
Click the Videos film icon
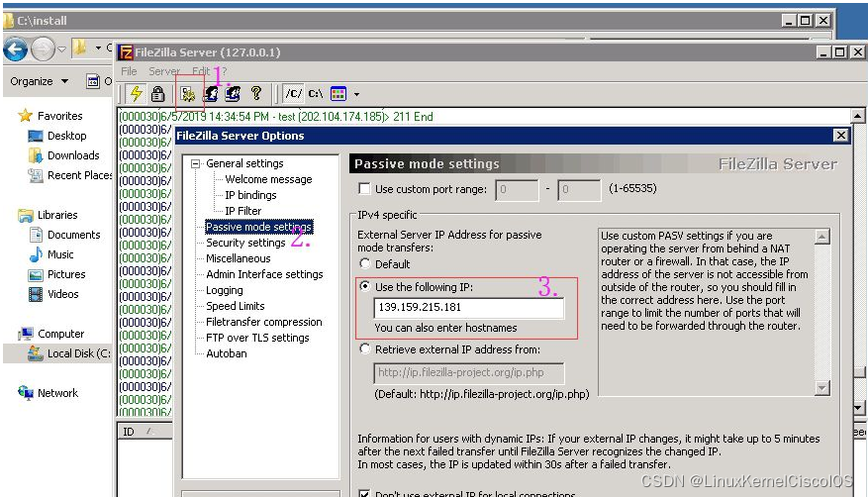pos(36,294)
